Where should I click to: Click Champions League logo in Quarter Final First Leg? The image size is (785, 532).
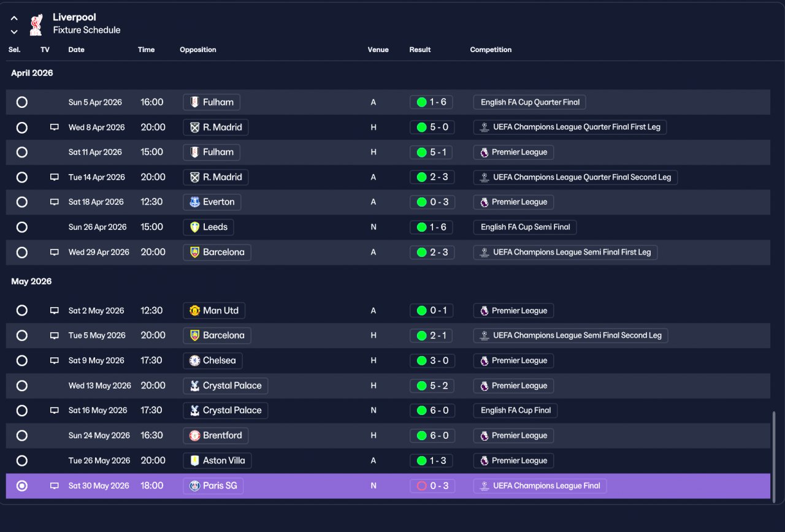[484, 127]
